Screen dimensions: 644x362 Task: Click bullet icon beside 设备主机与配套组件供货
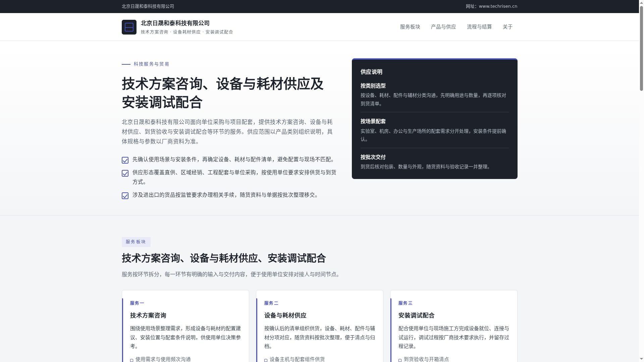click(x=266, y=360)
